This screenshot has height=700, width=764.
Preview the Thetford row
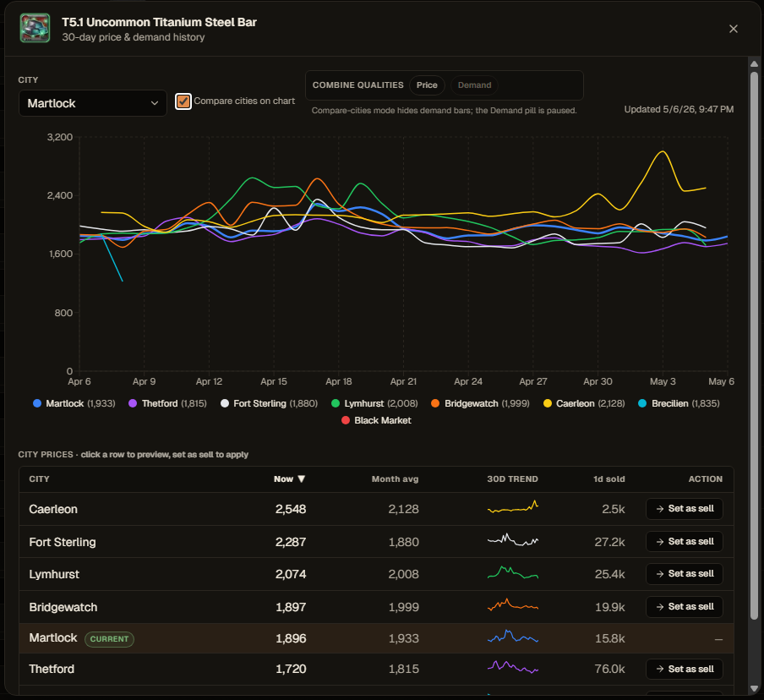pos(376,670)
